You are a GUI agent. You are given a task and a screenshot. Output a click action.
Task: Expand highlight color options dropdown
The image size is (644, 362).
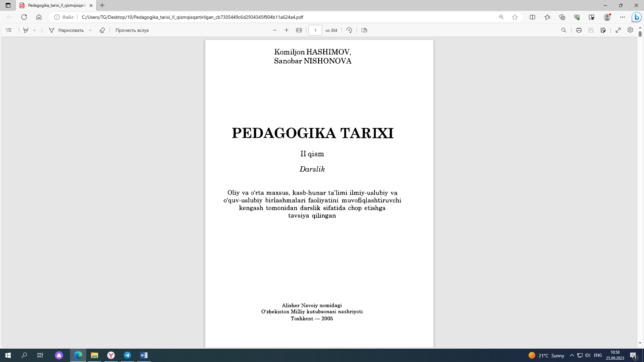35,30
